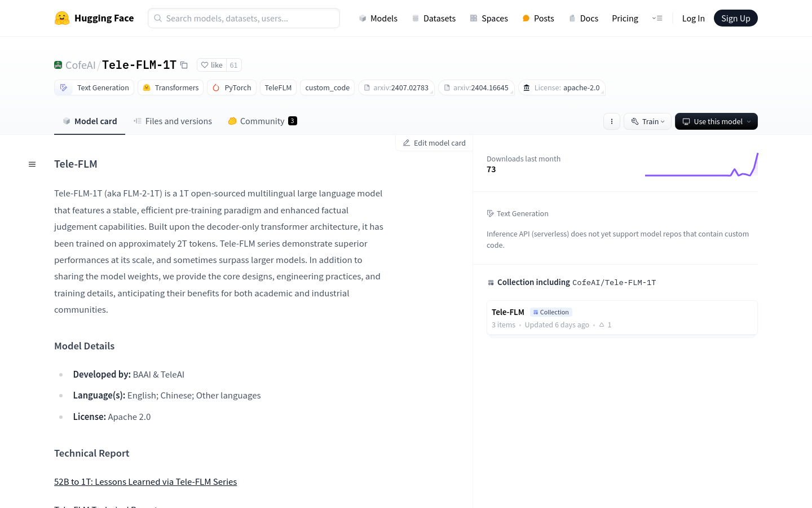Screen dimensions: 812x508
Task: Click the Sign Up button
Action: [735, 18]
